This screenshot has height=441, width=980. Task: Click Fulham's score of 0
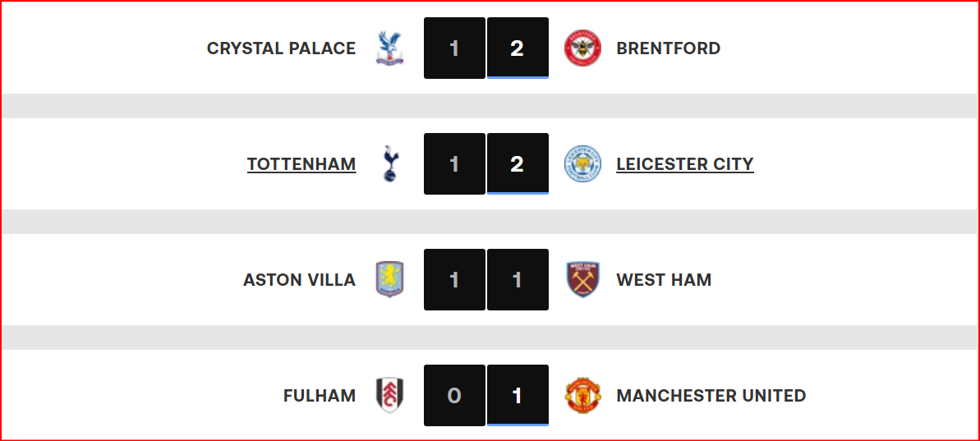tap(454, 396)
